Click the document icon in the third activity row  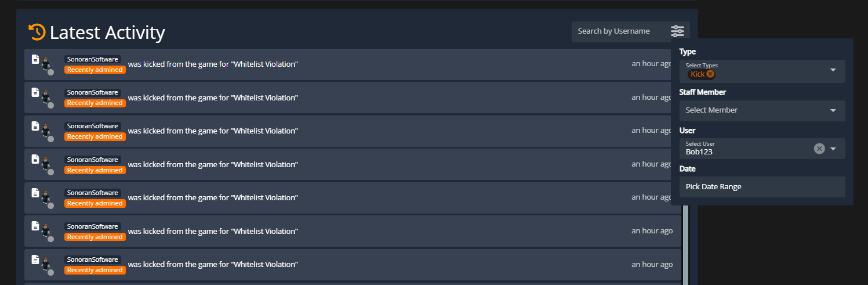tap(35, 126)
